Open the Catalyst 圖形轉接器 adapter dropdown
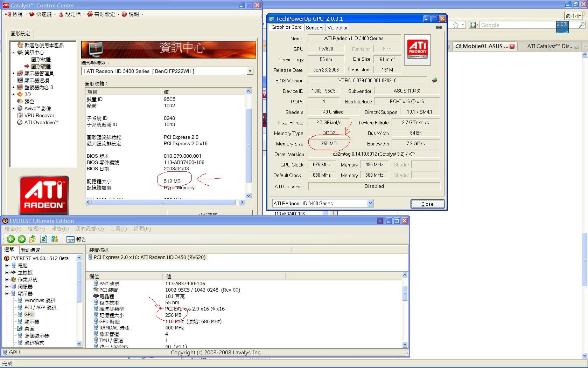Image resolution: width=588 pixels, height=368 pixels. pos(250,71)
